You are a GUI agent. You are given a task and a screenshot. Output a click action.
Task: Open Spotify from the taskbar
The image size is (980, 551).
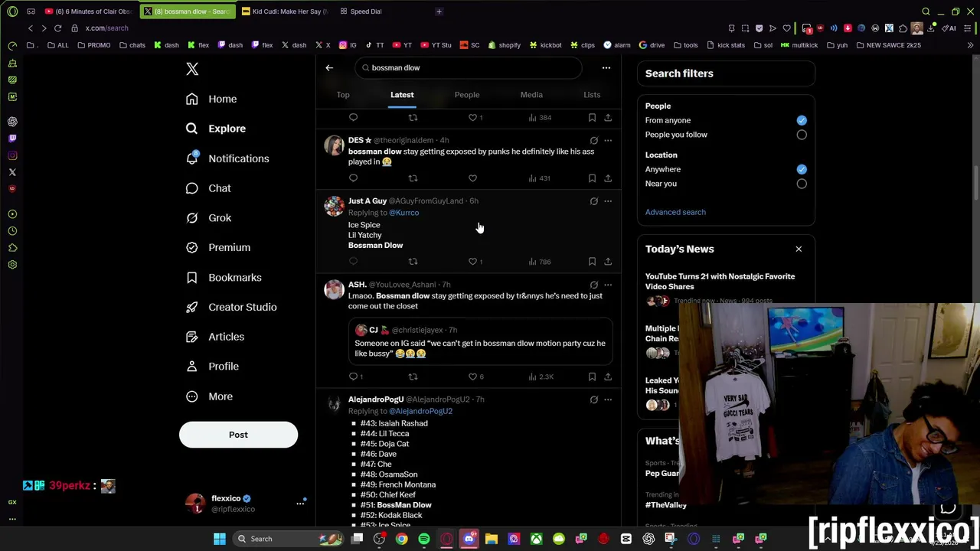424,539
